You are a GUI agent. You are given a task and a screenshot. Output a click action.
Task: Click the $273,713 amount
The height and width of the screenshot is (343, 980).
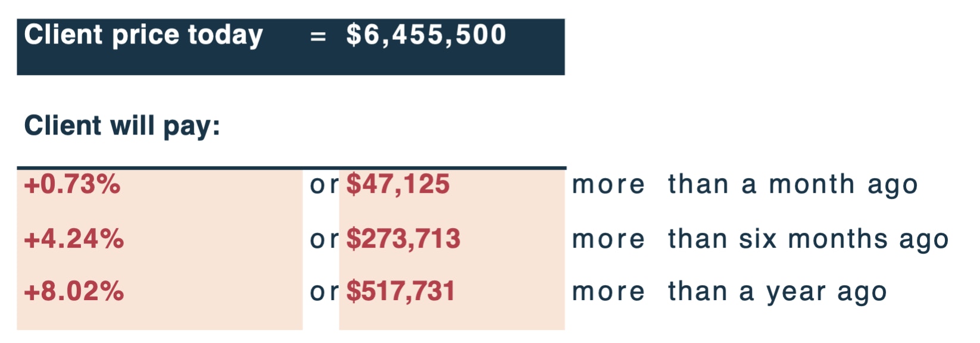[403, 239]
